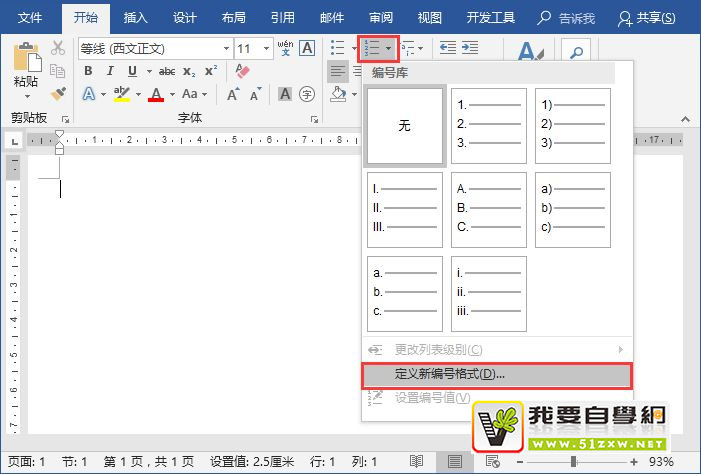
Task: Toggle Italic formatting
Action: 110,71
